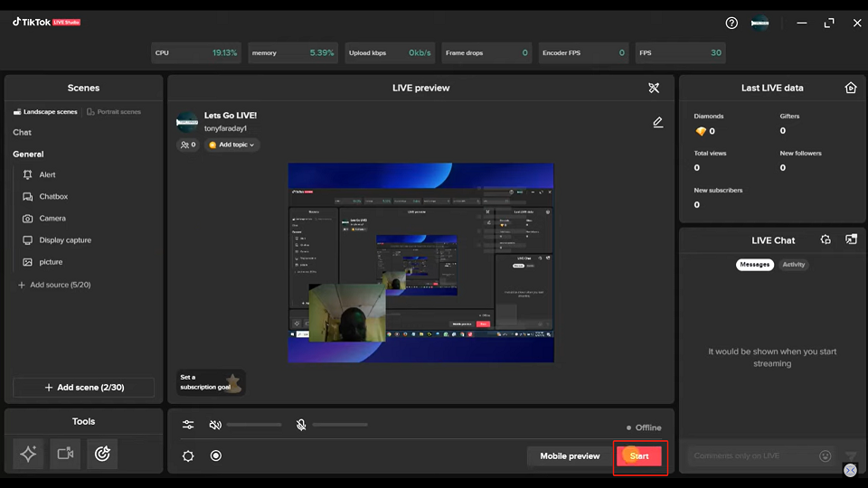Open the audio mixer sliders icon
The image size is (868, 488).
[x=188, y=425]
